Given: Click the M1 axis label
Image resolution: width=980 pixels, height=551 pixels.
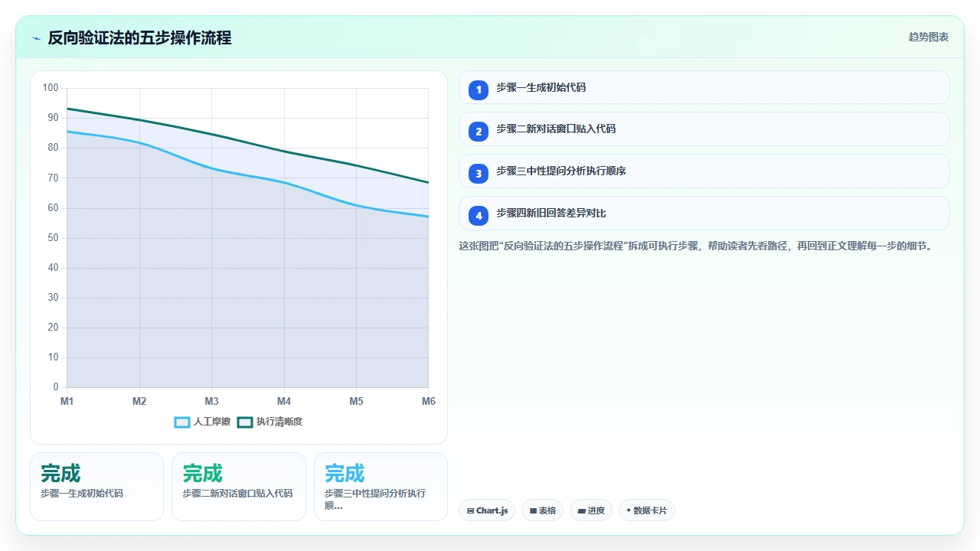Looking at the screenshot, I should 67,401.
